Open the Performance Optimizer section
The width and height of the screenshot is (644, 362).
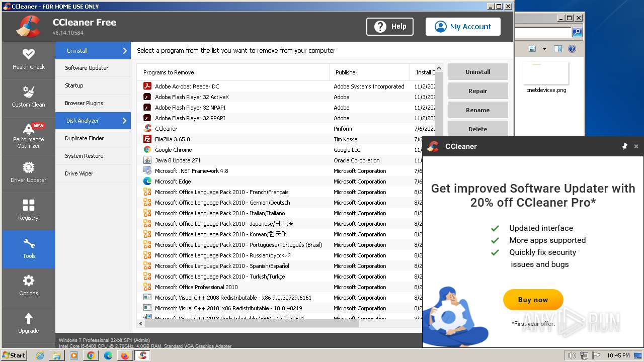[x=29, y=136]
